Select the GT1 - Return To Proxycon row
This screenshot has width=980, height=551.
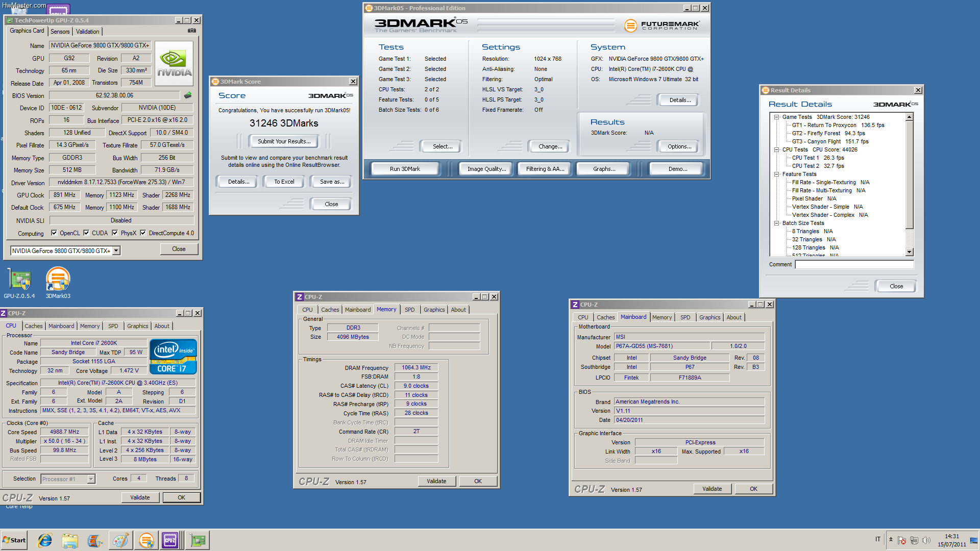838,126
